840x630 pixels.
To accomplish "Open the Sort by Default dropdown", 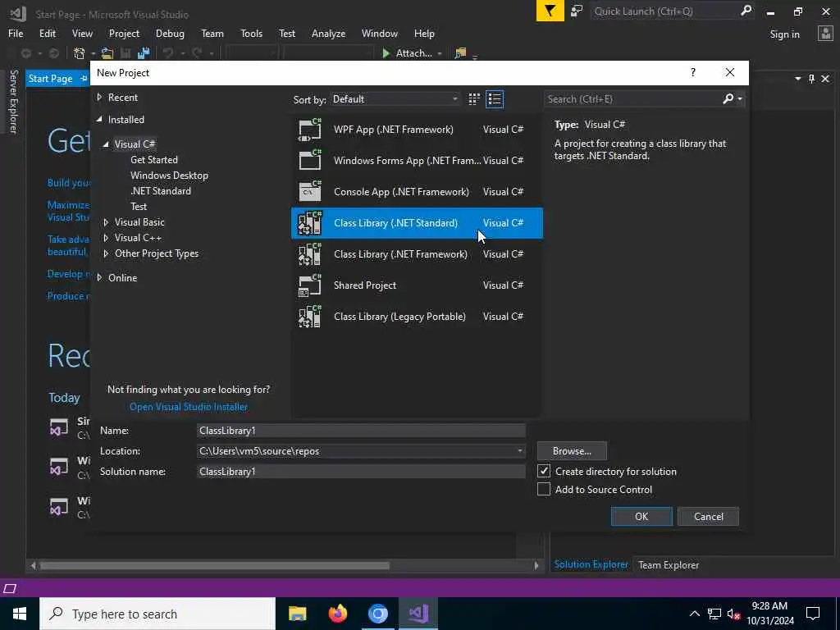I will 395,99.
